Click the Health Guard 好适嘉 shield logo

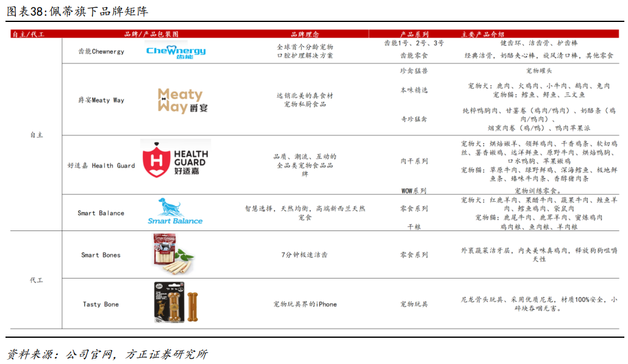point(176,159)
